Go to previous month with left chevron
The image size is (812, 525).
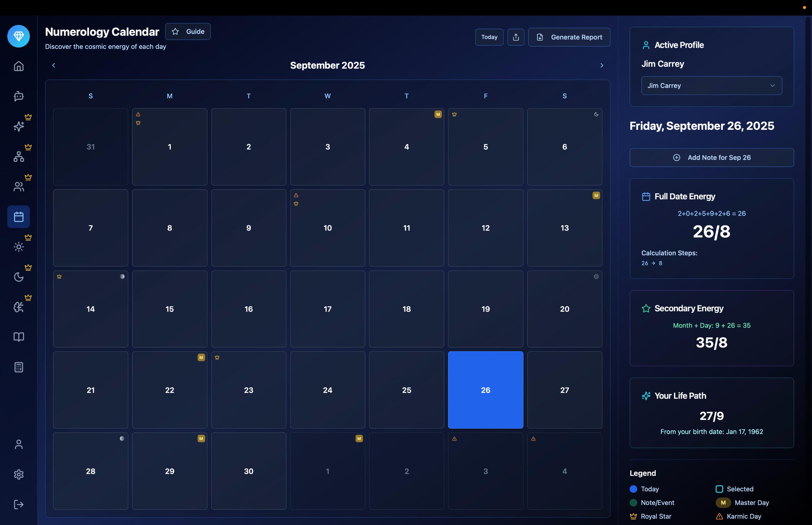[x=54, y=65]
